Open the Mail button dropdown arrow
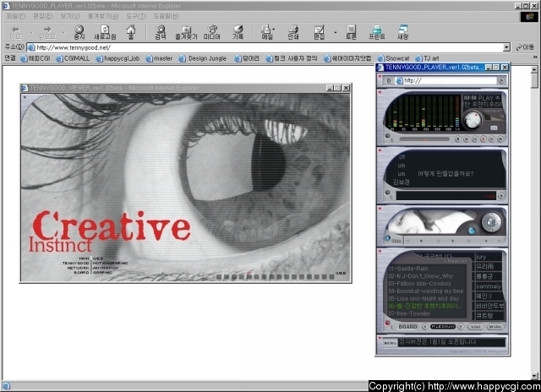The height and width of the screenshot is (392, 541). (274, 30)
